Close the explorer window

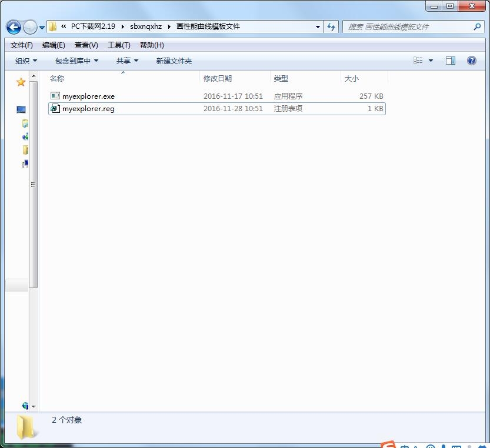point(472,6)
